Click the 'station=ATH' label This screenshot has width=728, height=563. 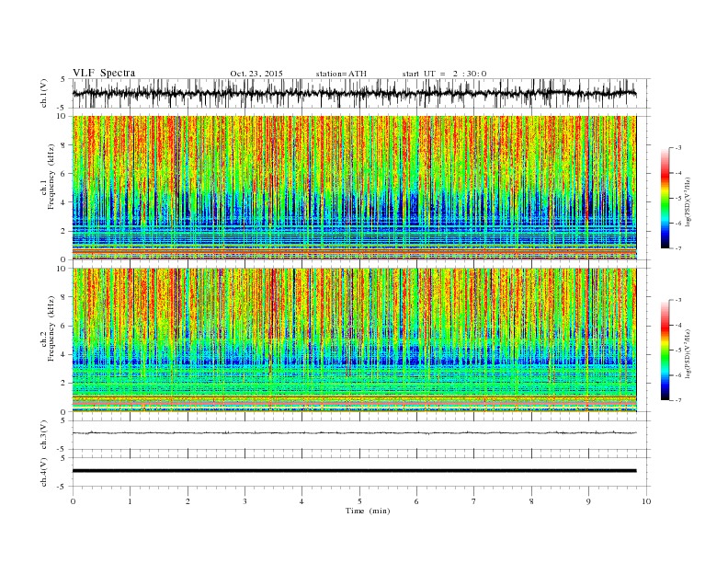pyautogui.click(x=341, y=74)
